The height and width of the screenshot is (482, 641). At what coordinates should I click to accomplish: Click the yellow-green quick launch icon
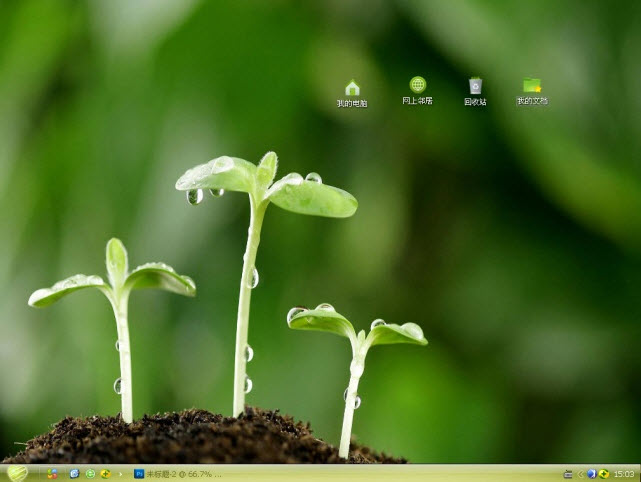tap(105, 474)
